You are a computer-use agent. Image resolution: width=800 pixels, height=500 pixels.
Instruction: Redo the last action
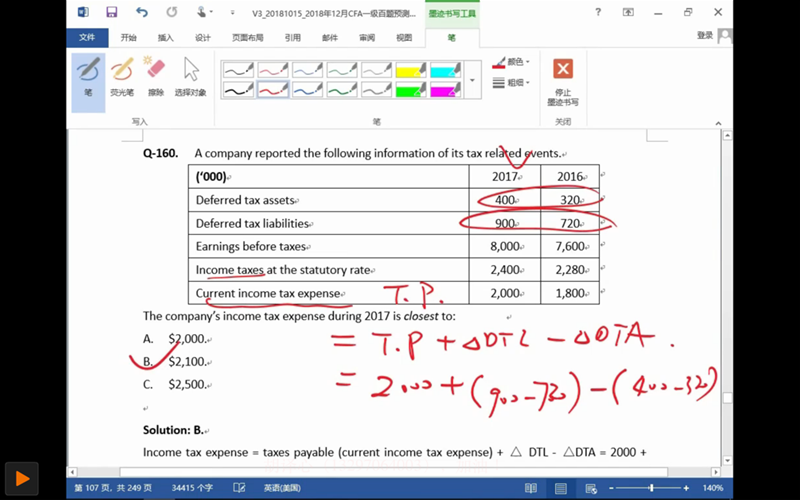coord(171,12)
